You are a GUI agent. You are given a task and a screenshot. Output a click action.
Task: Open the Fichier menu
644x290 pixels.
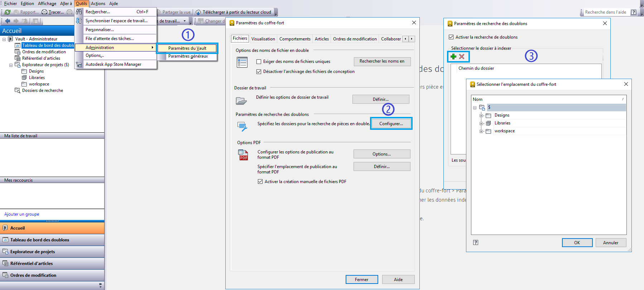point(10,4)
